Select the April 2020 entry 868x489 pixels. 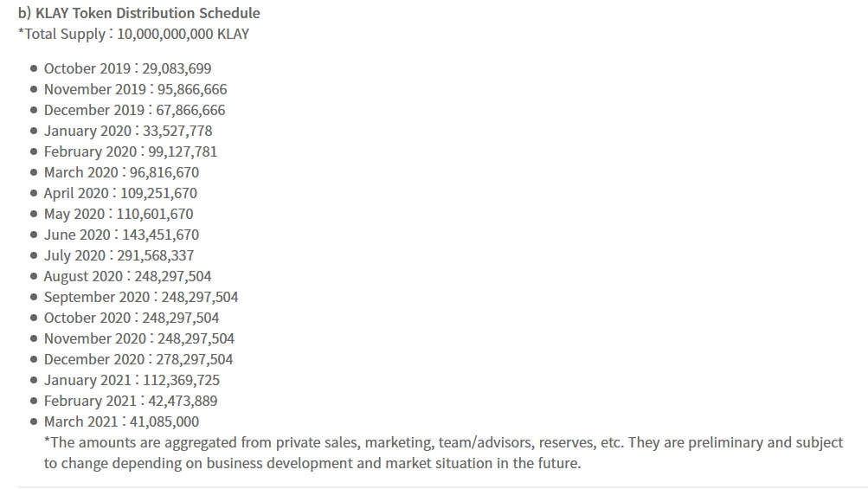point(120,193)
